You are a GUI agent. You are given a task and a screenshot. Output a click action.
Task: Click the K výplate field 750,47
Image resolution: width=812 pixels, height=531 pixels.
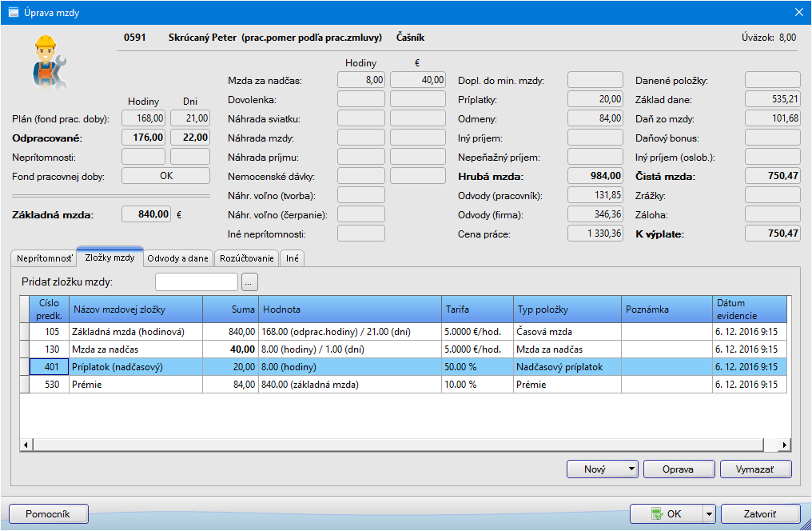pos(773,234)
